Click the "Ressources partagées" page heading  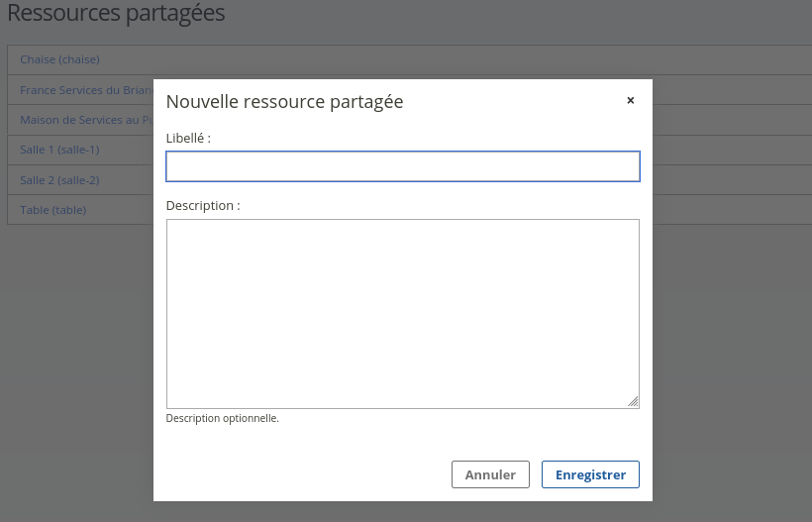(x=116, y=14)
